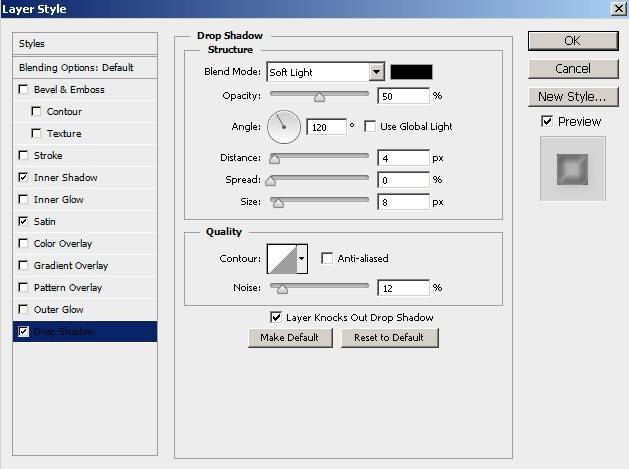Click the style preview thumbnail
This screenshot has height=469, width=629.
(572, 169)
